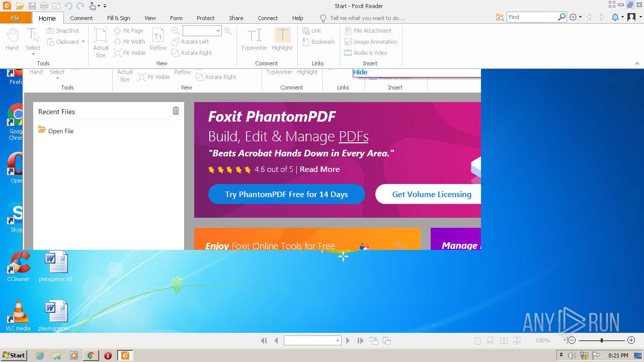Click the Print icon in quick access toolbar
The width and height of the screenshot is (644, 362).
pyautogui.click(x=44, y=6)
